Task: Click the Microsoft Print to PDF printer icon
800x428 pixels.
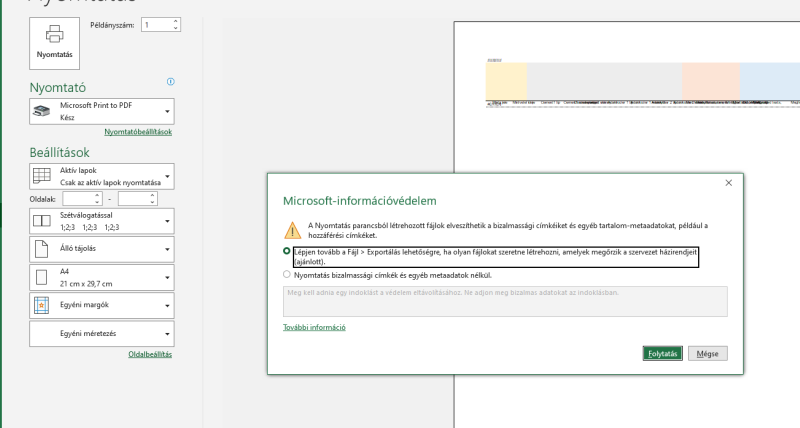Action: pyautogui.click(x=42, y=111)
